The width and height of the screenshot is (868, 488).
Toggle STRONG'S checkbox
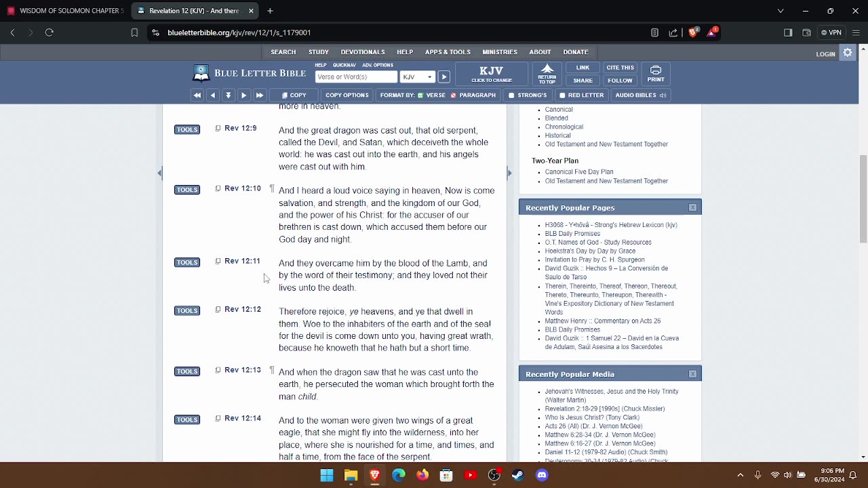click(x=528, y=96)
